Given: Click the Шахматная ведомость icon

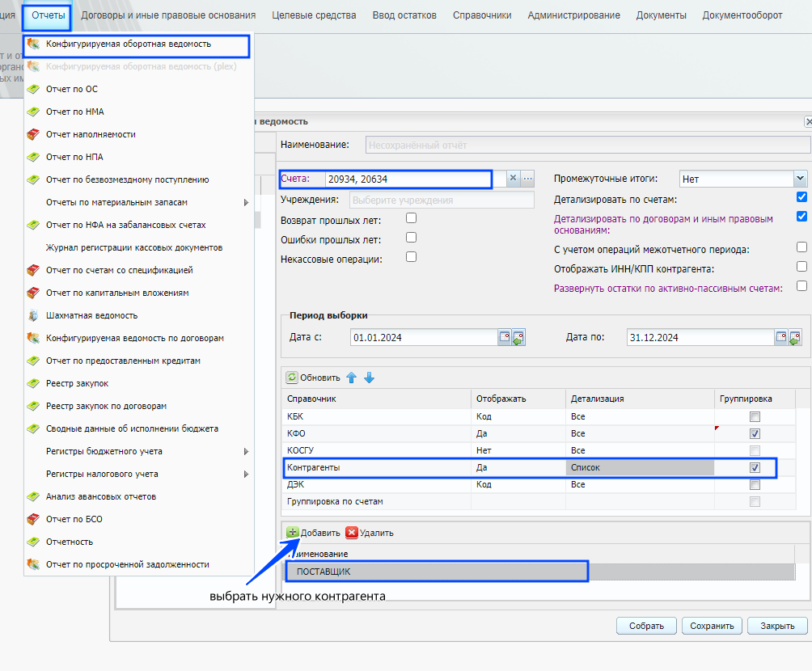Looking at the screenshot, I should click(x=33, y=315).
